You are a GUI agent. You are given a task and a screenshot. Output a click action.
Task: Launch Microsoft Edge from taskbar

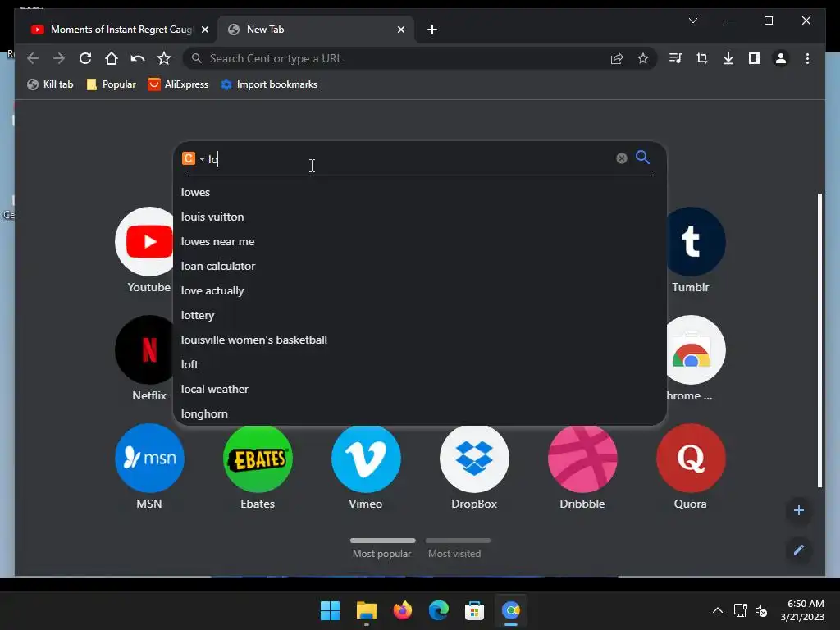click(x=438, y=610)
